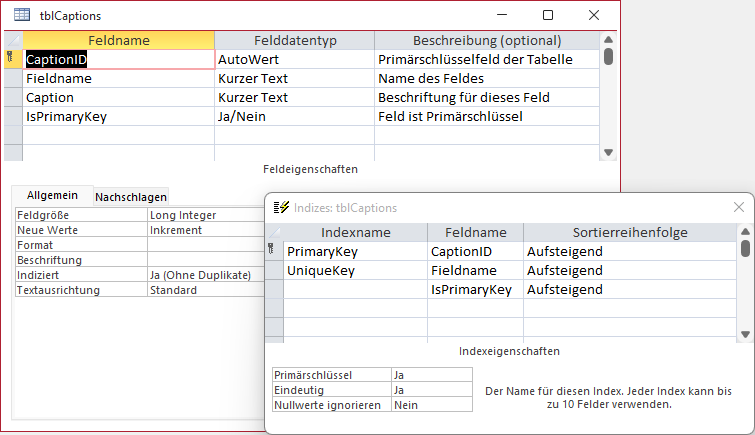The image size is (755, 435).
Task: Select the CaptionID row via its key selector
Action: point(13,59)
